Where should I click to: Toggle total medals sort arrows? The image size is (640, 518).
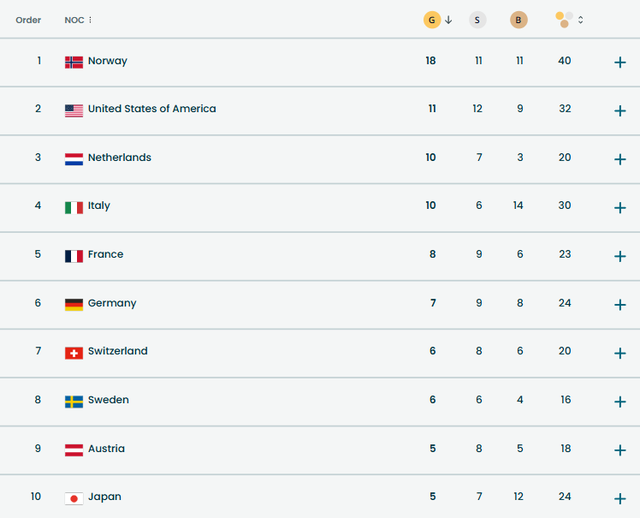581,20
